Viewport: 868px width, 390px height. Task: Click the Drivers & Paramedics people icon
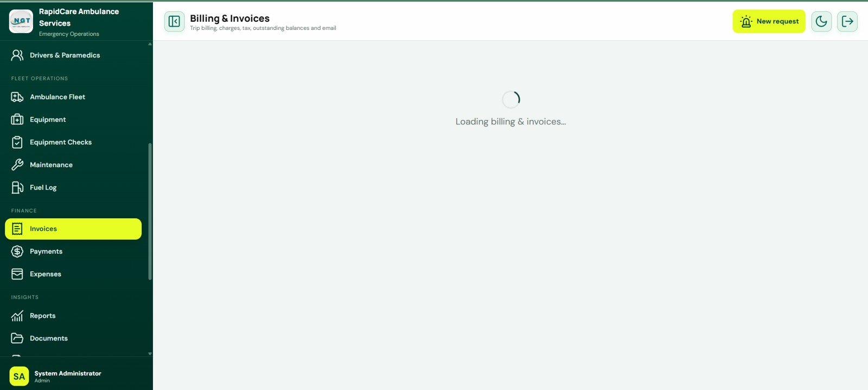pos(17,55)
